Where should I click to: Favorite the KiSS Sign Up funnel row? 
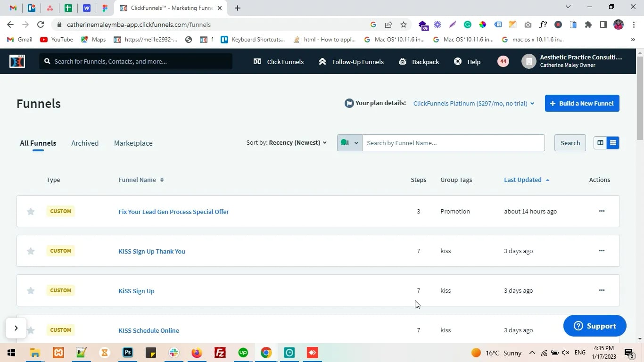pos(31,291)
